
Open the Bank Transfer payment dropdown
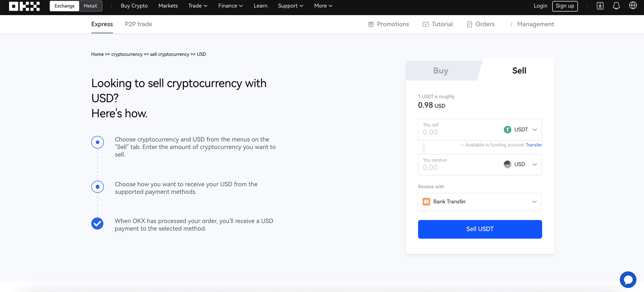[x=480, y=202]
